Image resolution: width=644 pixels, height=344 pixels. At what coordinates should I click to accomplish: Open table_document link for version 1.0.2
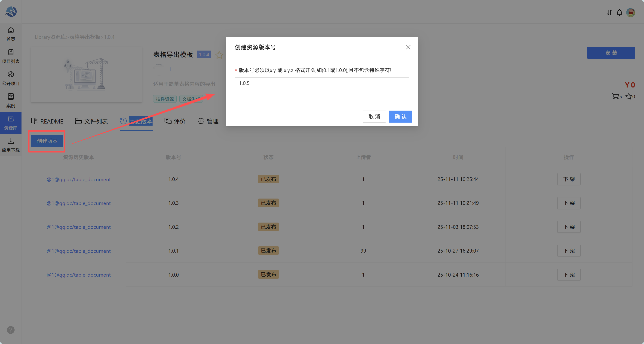(79, 227)
